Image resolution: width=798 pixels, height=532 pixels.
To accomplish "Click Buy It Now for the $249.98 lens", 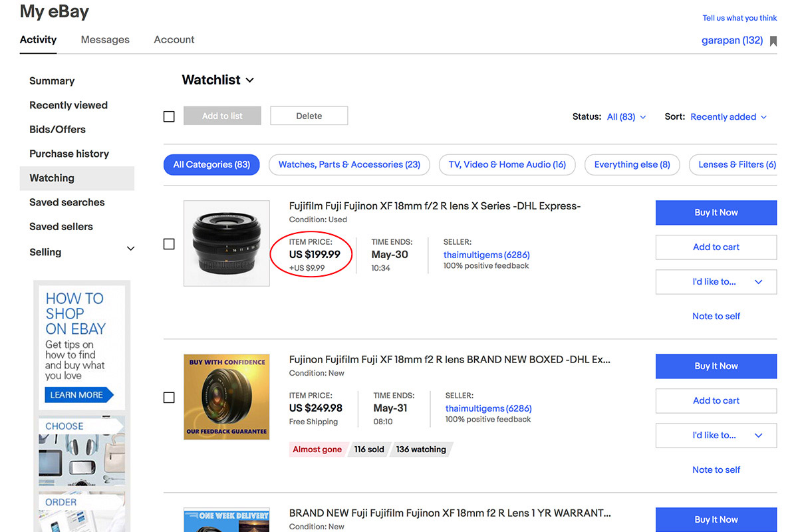I will click(x=716, y=366).
